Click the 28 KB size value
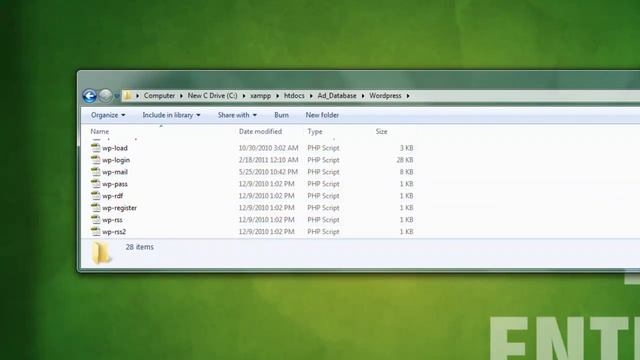The height and width of the screenshot is (360, 640). click(405, 160)
